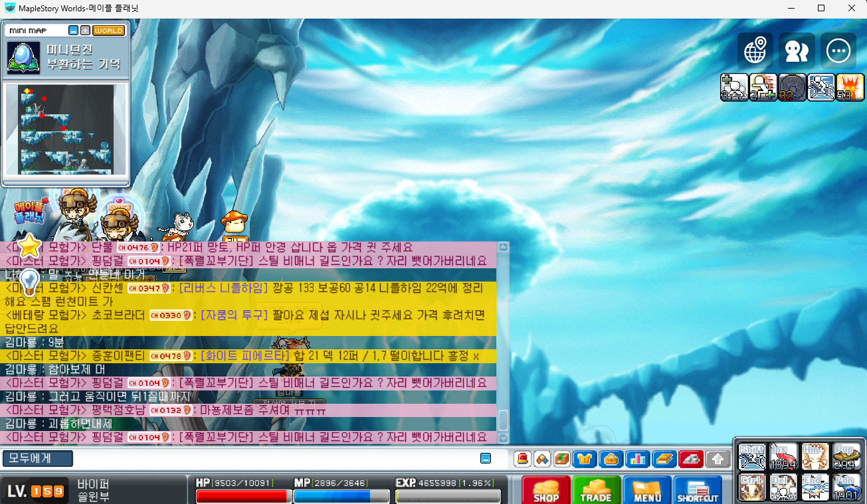Screen dimensions: 867x504
Task: Open the inventory bag icon
Action: (610, 459)
